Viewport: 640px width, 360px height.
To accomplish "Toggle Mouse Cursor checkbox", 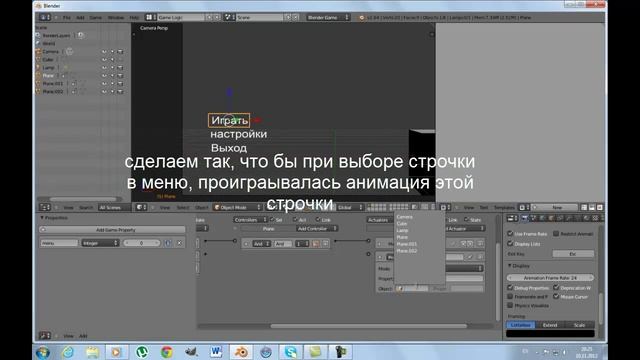I will coord(556,297).
